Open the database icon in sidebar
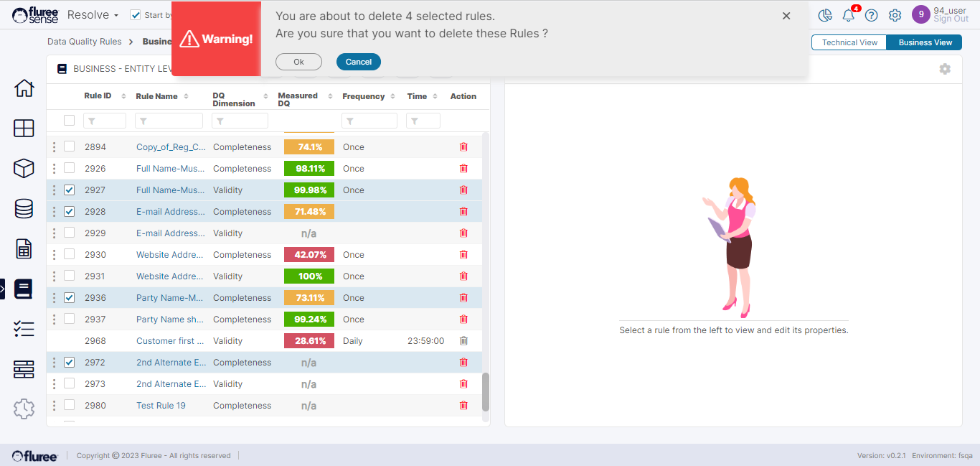980x466 pixels. click(24, 208)
